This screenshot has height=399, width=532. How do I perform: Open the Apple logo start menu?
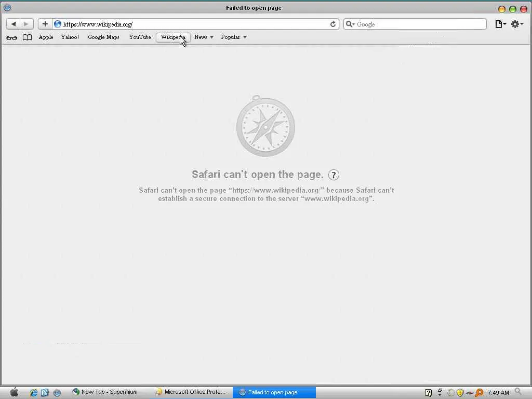[x=14, y=392]
